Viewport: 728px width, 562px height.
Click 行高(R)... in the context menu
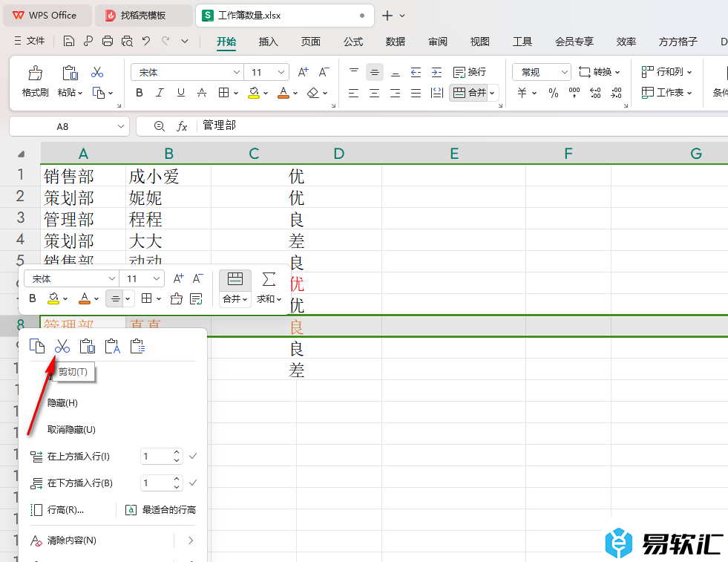point(65,510)
